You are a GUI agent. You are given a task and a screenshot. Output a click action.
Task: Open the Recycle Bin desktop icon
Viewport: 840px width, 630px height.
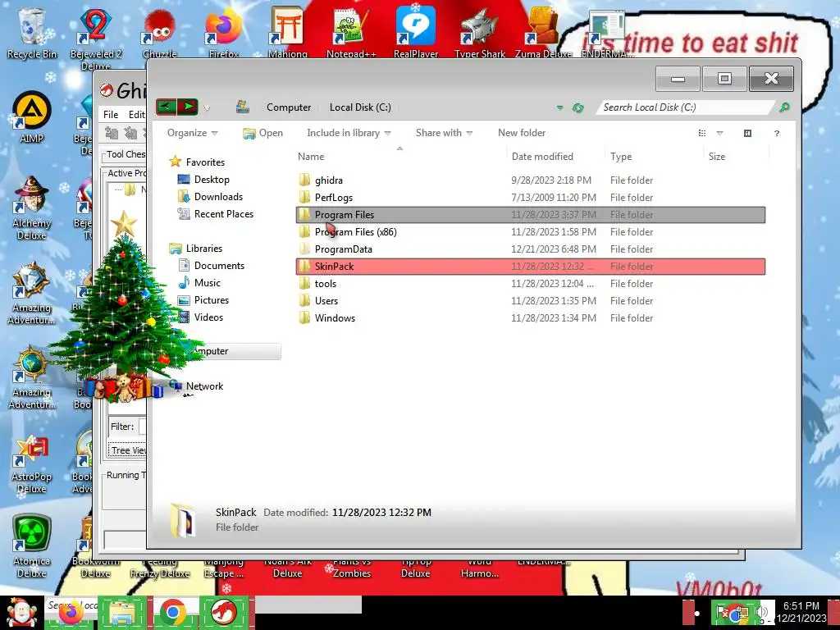32,32
